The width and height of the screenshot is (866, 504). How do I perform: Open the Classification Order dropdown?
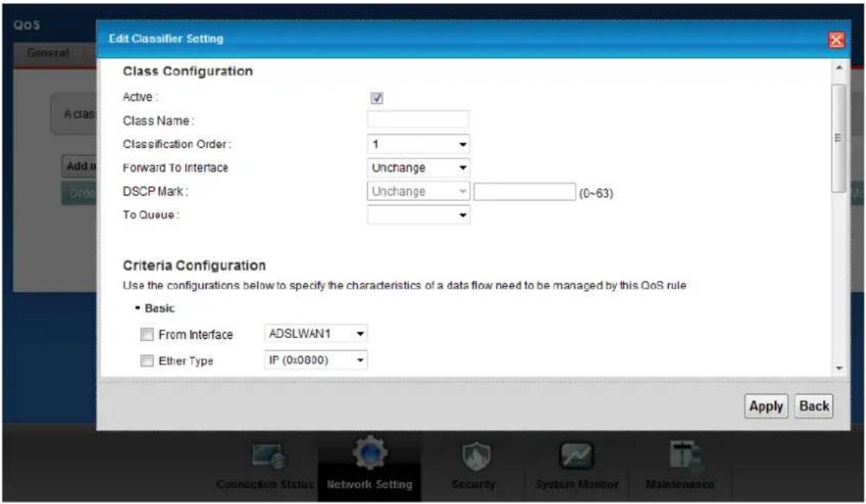click(419, 144)
